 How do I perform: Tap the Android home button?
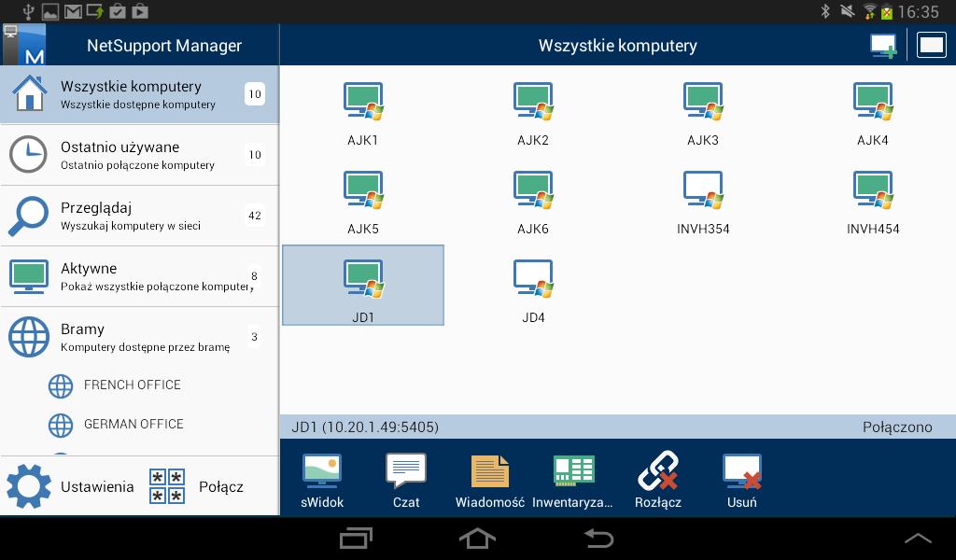[477, 538]
